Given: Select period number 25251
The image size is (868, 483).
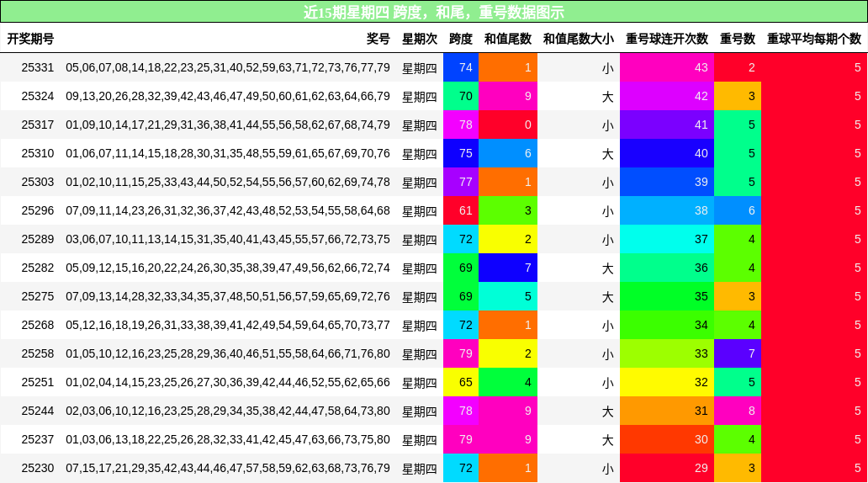Looking at the screenshot, I should [38, 382].
